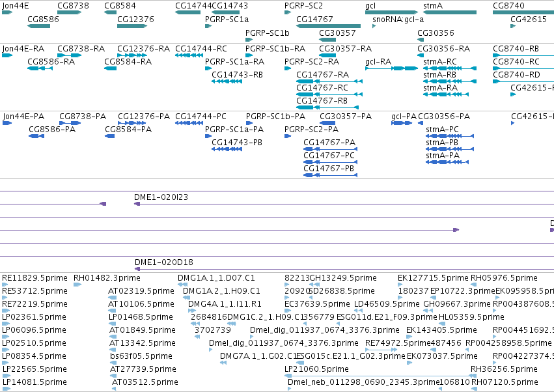The width and height of the screenshot is (554, 392).
Task: Click gene label PGRP-SC1b
Action: (x=268, y=33)
